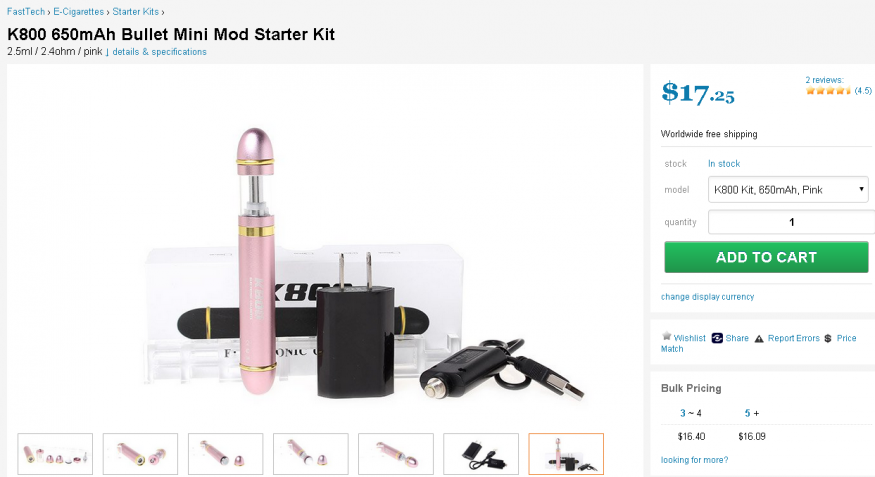Click the Wishlist star icon
Screen dimensions: 875x477
tap(666, 336)
